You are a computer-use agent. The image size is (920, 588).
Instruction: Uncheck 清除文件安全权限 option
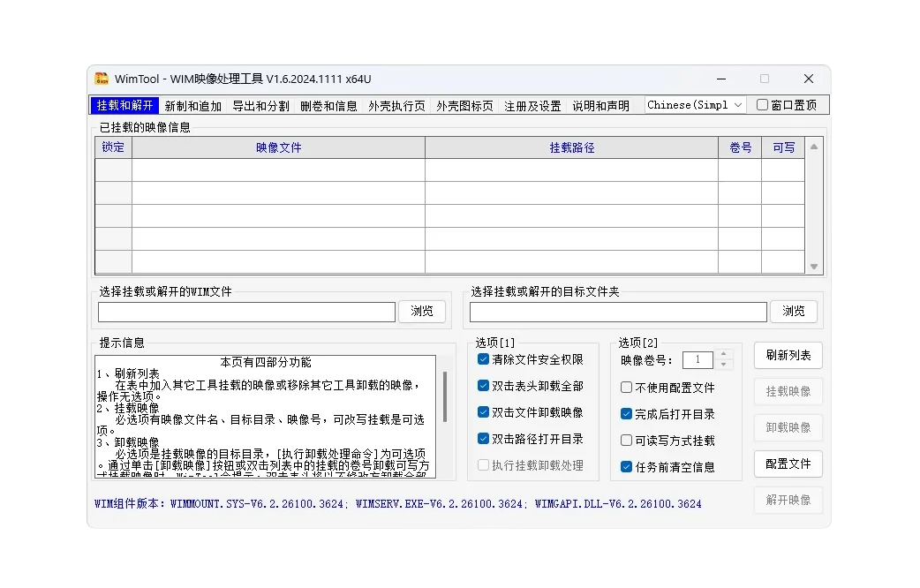point(484,359)
